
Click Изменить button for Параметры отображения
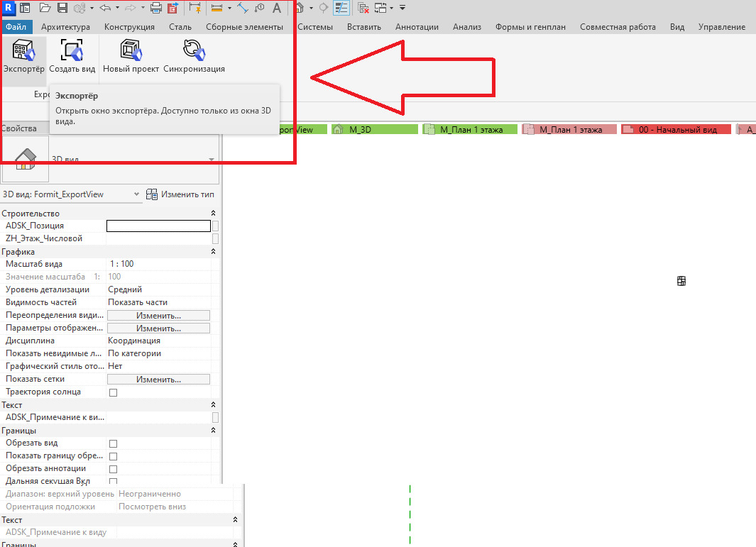coord(158,328)
